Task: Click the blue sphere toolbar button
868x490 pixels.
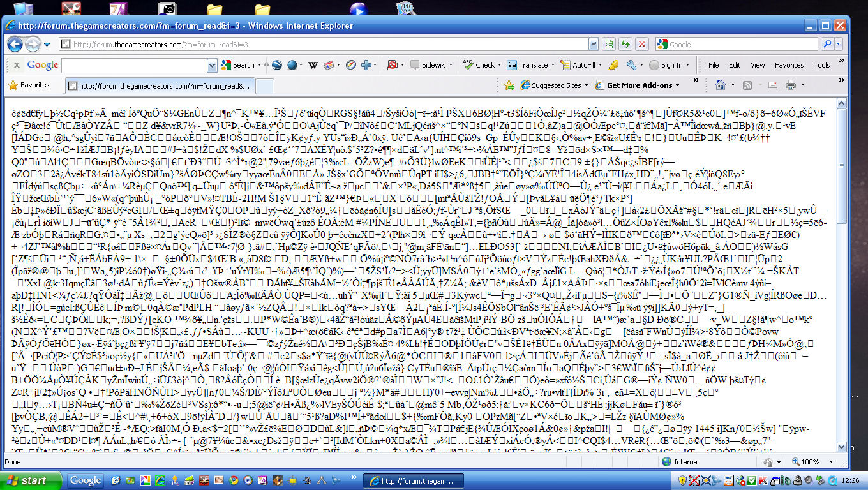Action: coord(292,65)
